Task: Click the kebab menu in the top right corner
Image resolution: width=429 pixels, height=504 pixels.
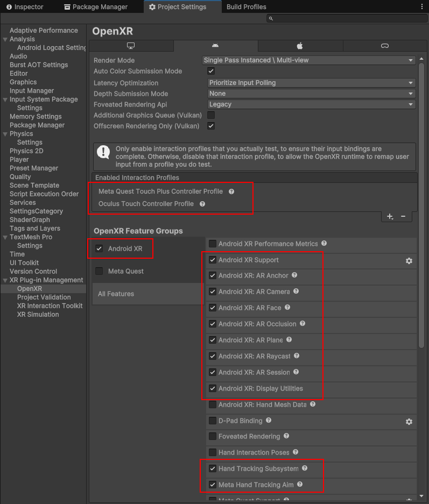Action: [422, 7]
